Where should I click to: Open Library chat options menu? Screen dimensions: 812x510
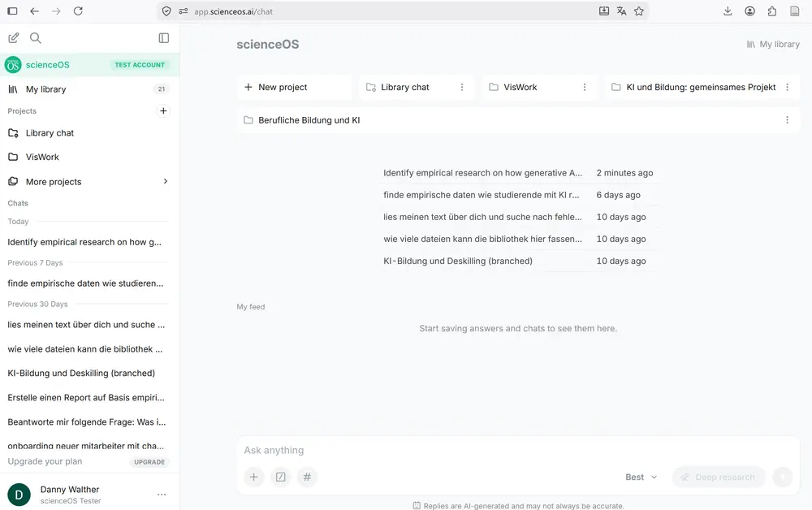[x=462, y=87]
